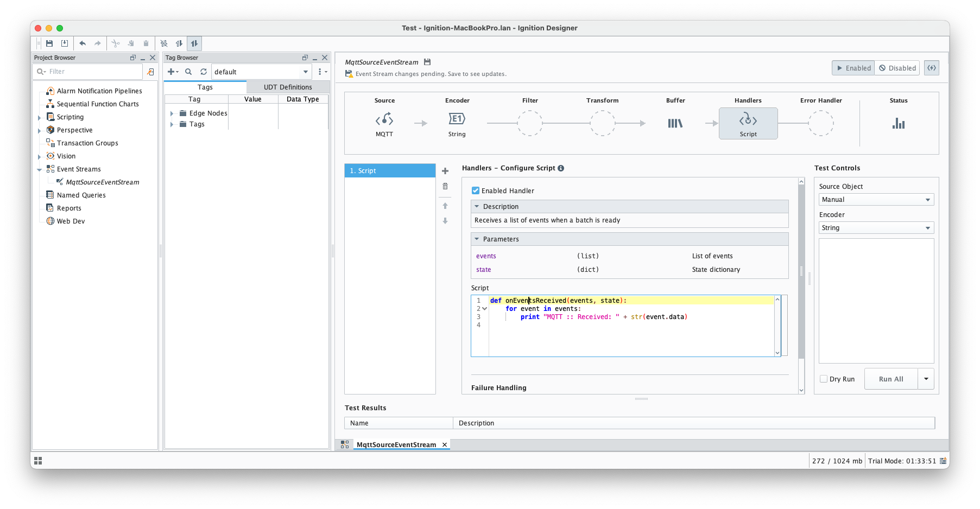The image size is (980, 509).
Task: Click the test data input area
Action: pyautogui.click(x=876, y=301)
